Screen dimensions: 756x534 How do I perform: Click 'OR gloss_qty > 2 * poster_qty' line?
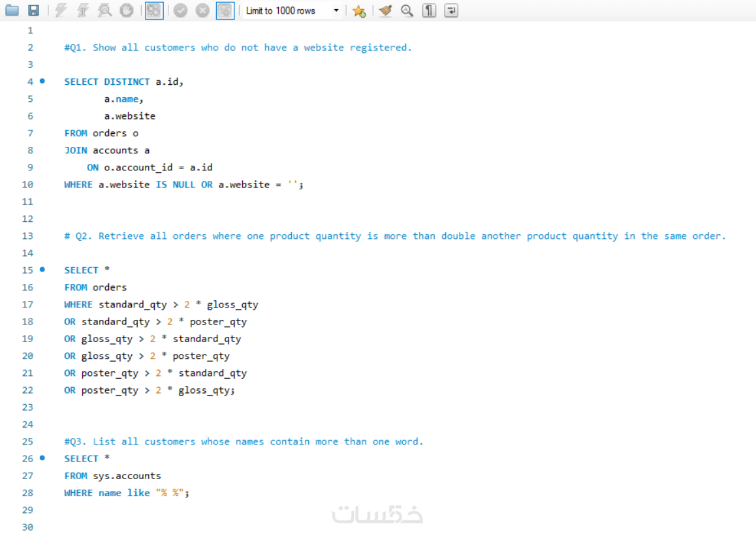[147, 356]
